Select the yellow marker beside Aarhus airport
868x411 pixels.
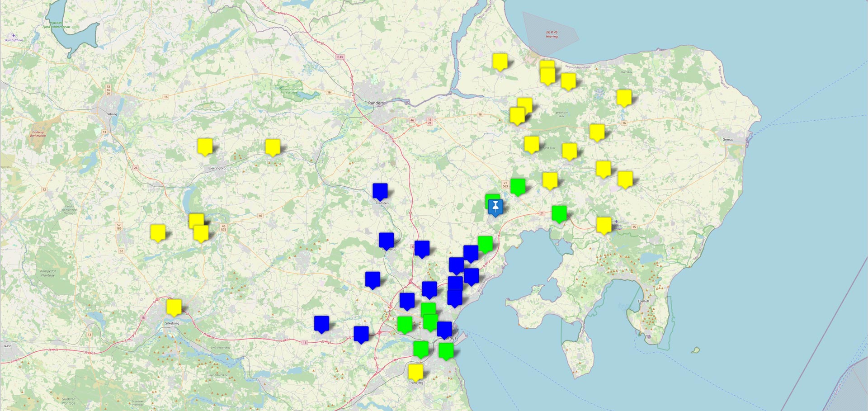tap(604, 225)
